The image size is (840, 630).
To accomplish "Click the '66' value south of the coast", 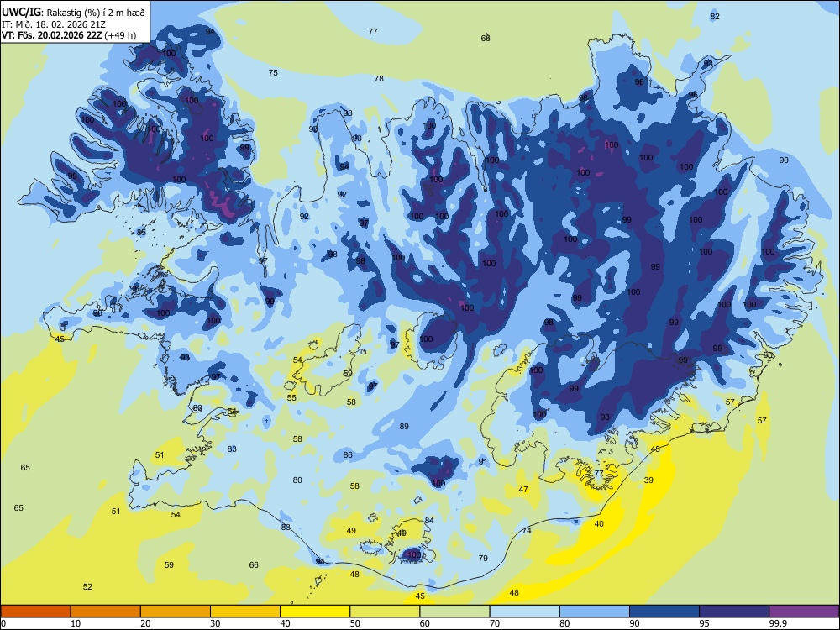I will (254, 564).
